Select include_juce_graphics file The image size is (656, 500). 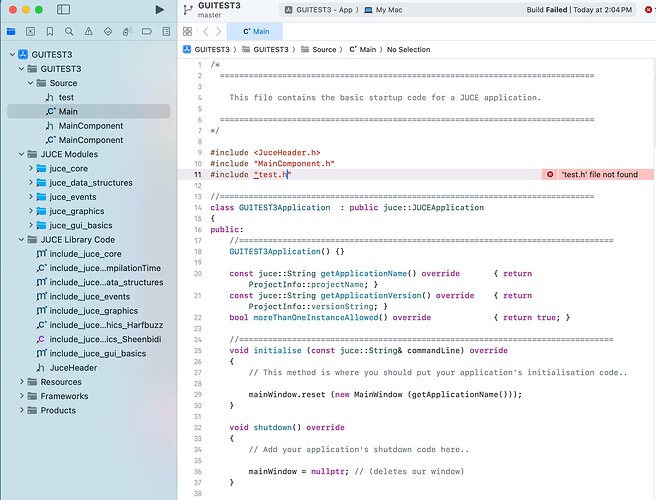tap(89, 310)
